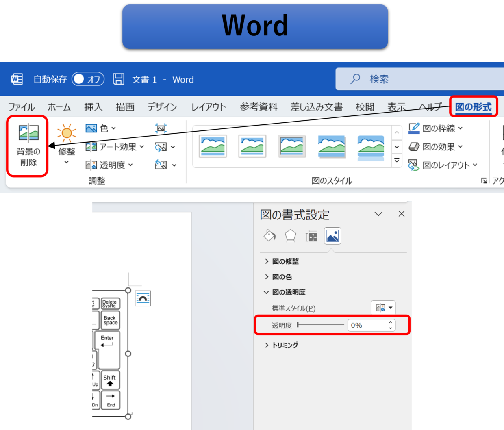Apply the reflected rounded rectangle picture style
Viewport: 504px width, 430px height.
point(371,147)
